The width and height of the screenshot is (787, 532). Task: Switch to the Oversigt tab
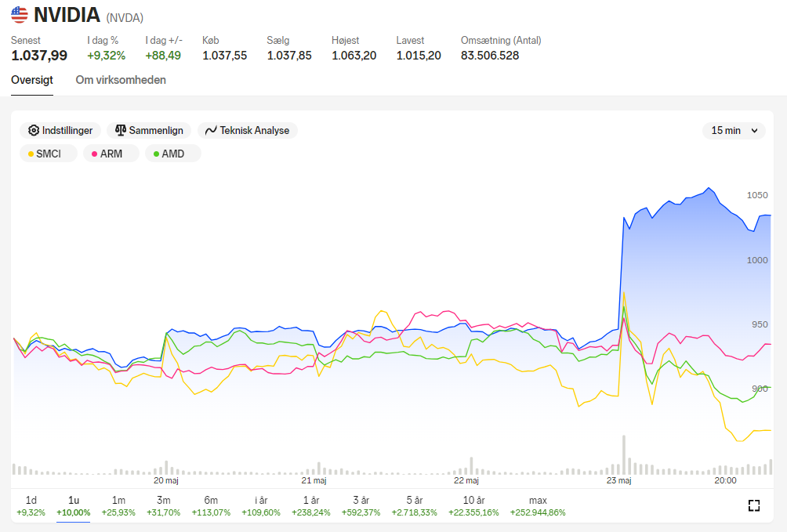32,80
